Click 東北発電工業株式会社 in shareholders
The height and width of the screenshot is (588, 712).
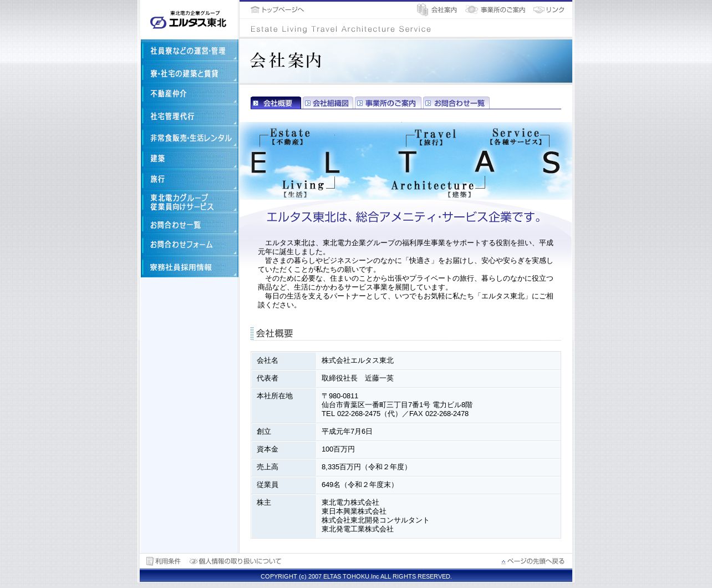pyautogui.click(x=358, y=529)
